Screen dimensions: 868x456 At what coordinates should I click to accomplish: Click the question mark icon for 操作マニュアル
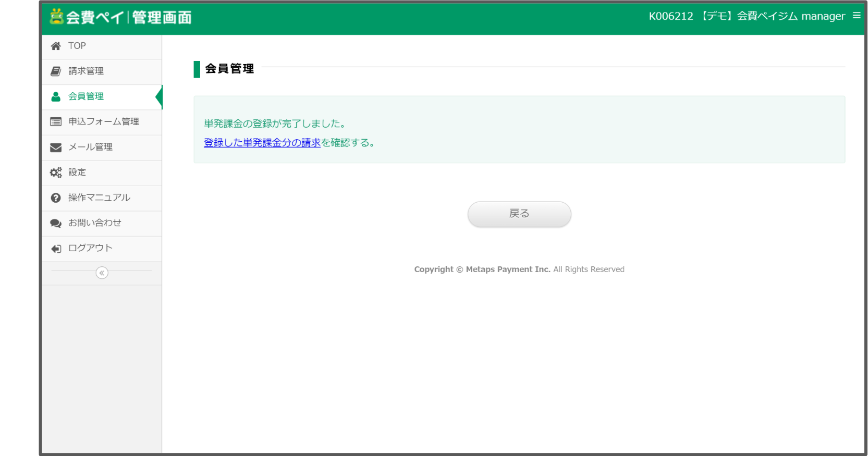point(56,198)
